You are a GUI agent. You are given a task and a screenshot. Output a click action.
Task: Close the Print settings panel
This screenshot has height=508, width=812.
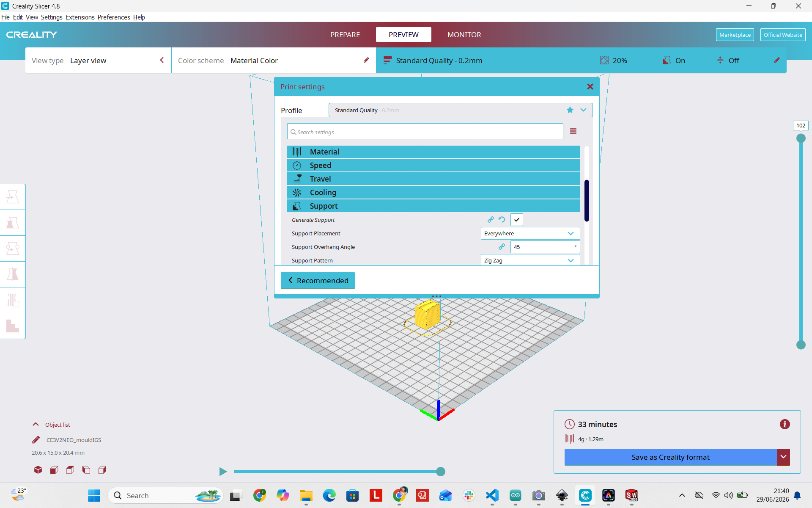click(x=590, y=86)
